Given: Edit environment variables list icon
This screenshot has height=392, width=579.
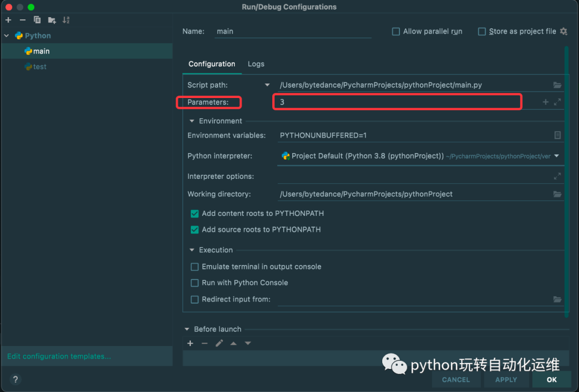Looking at the screenshot, I should [x=557, y=135].
